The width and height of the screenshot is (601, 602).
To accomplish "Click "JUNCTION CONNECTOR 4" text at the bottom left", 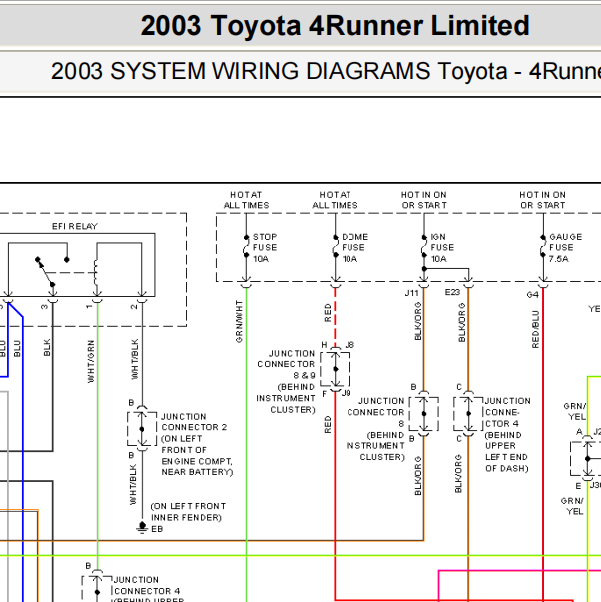I will pos(147,585).
